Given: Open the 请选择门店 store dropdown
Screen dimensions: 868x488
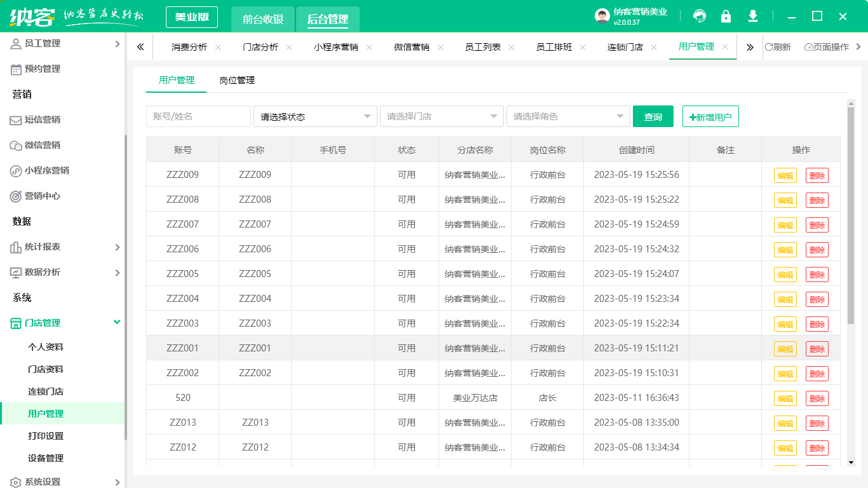Looking at the screenshot, I should tap(442, 116).
